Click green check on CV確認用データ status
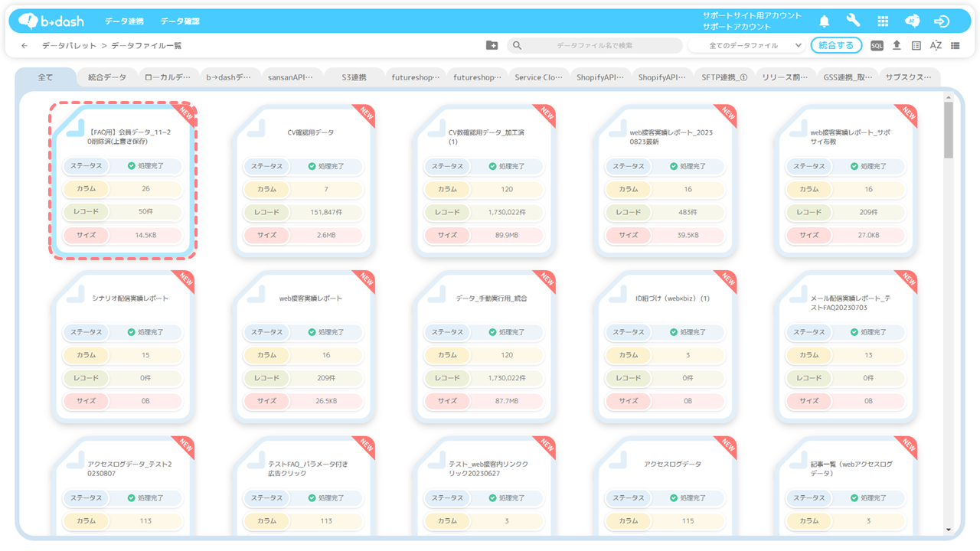Screen dimensions: 980x551 coord(312,166)
